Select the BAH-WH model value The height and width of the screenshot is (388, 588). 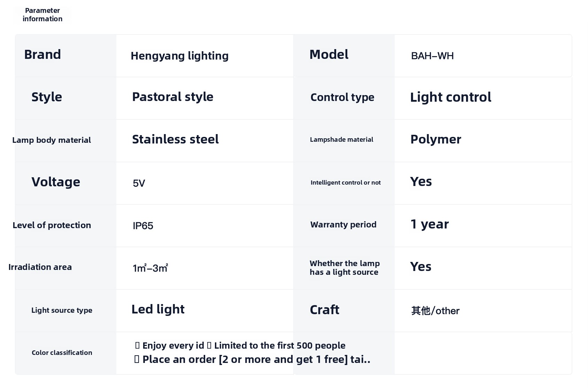tap(432, 56)
